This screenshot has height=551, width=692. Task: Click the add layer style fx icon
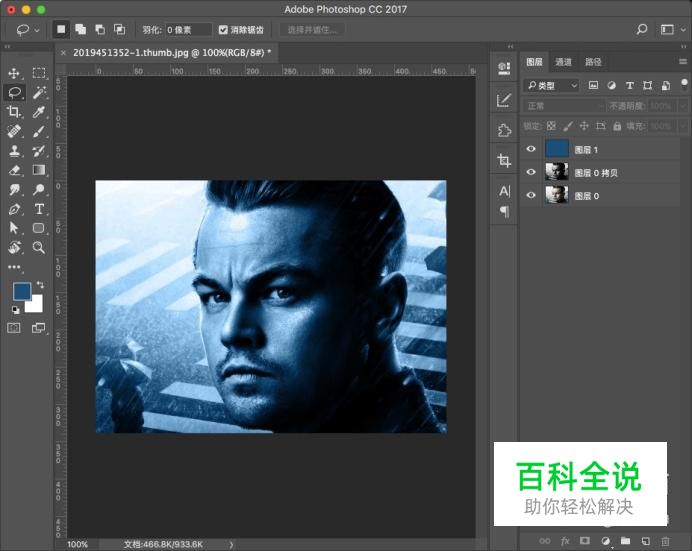pyautogui.click(x=565, y=541)
